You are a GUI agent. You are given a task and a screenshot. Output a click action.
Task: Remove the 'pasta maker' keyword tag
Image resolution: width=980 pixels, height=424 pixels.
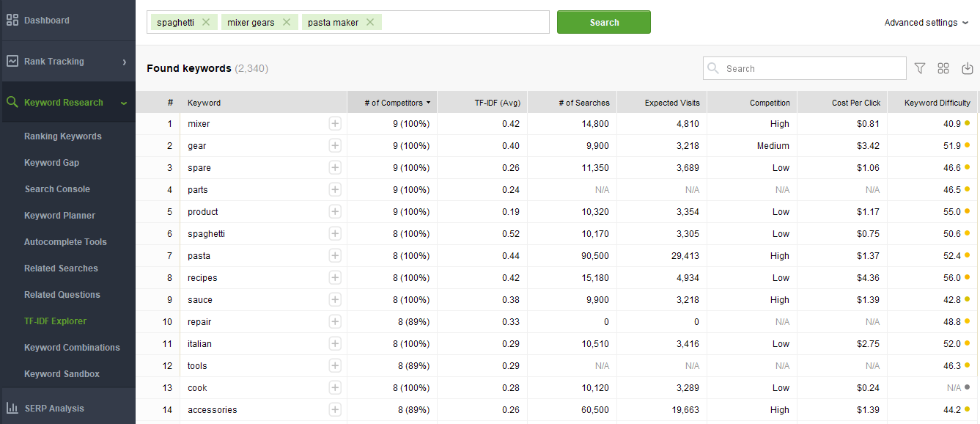(370, 22)
